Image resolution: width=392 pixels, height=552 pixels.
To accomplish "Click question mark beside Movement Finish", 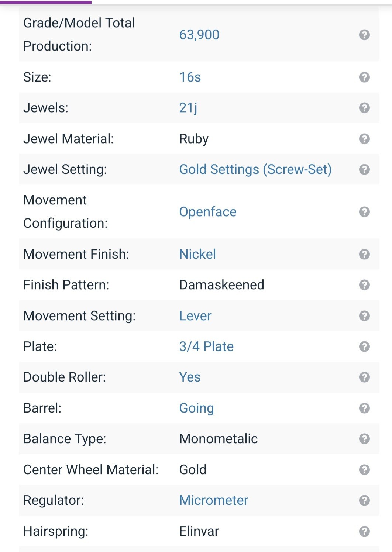I will [364, 254].
